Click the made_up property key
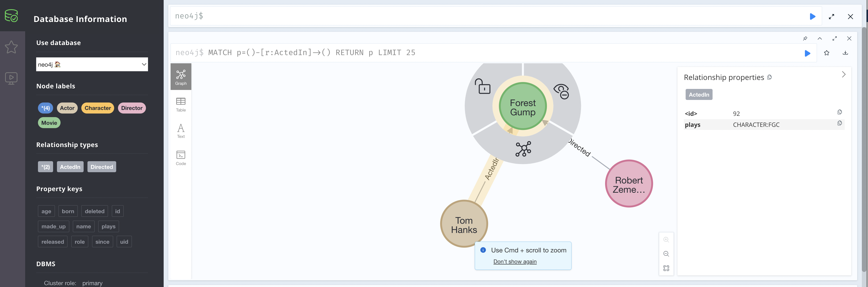868x287 pixels. 54,227
